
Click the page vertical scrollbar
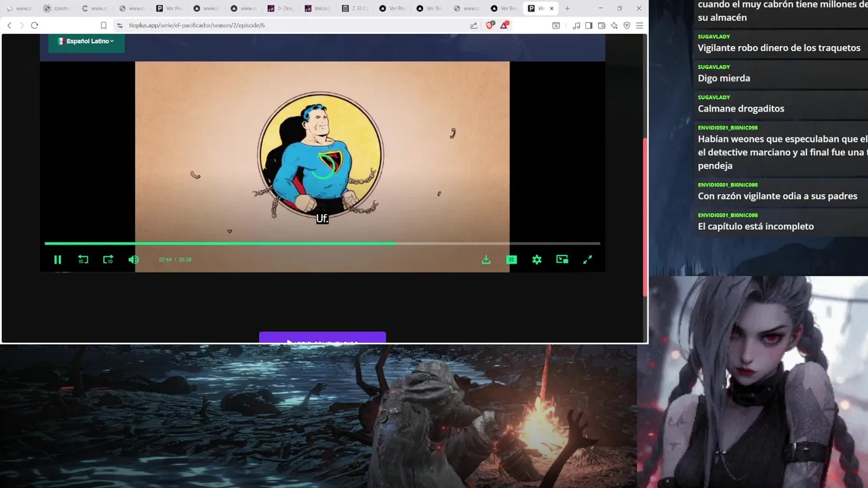point(645,217)
